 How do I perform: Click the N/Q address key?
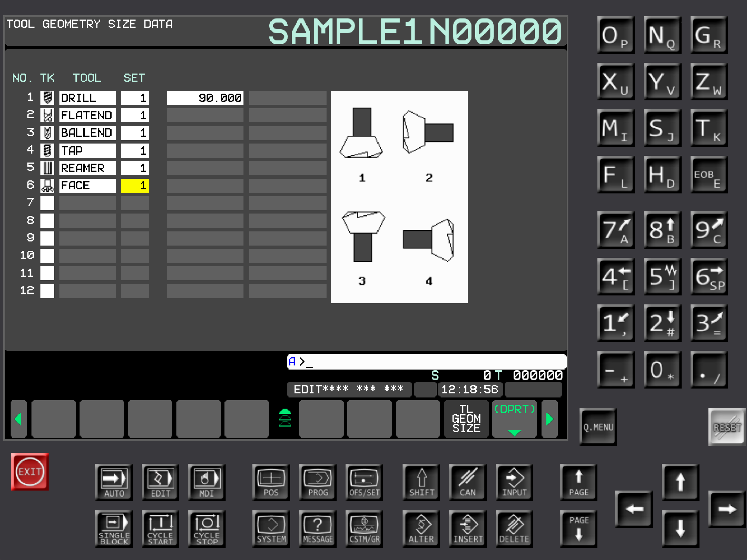[662, 35]
